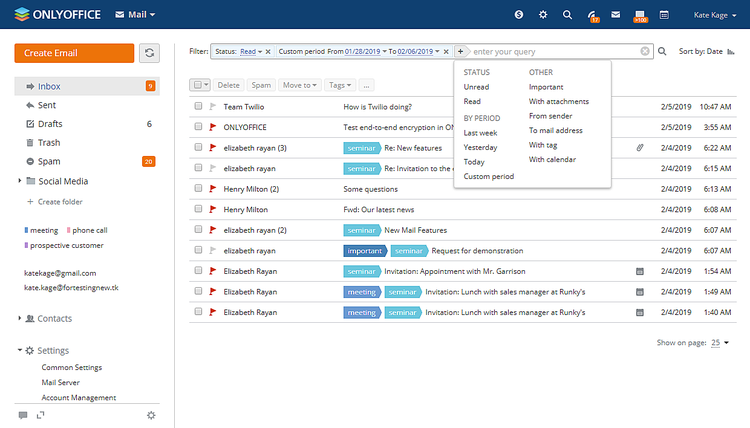750x428 pixels.
Task: Expand the Social Media folder
Action: pos(20,181)
